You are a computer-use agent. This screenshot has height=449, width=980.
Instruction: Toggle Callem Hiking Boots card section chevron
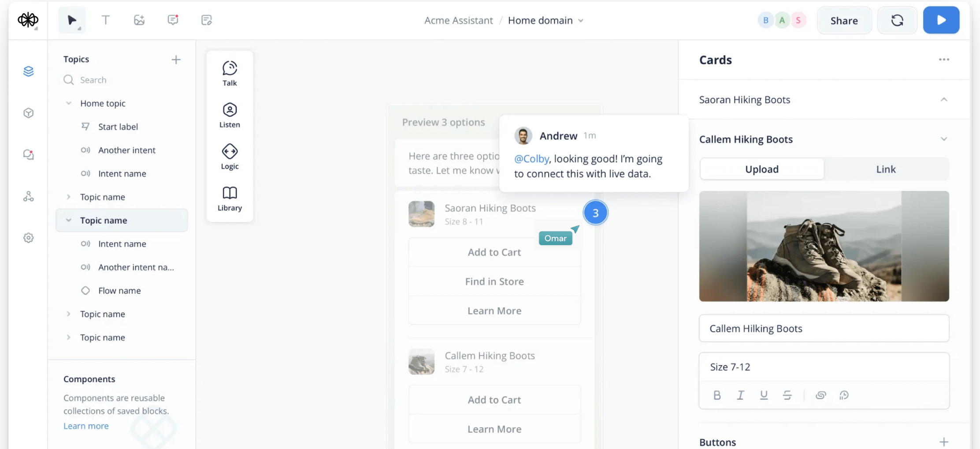(x=944, y=139)
